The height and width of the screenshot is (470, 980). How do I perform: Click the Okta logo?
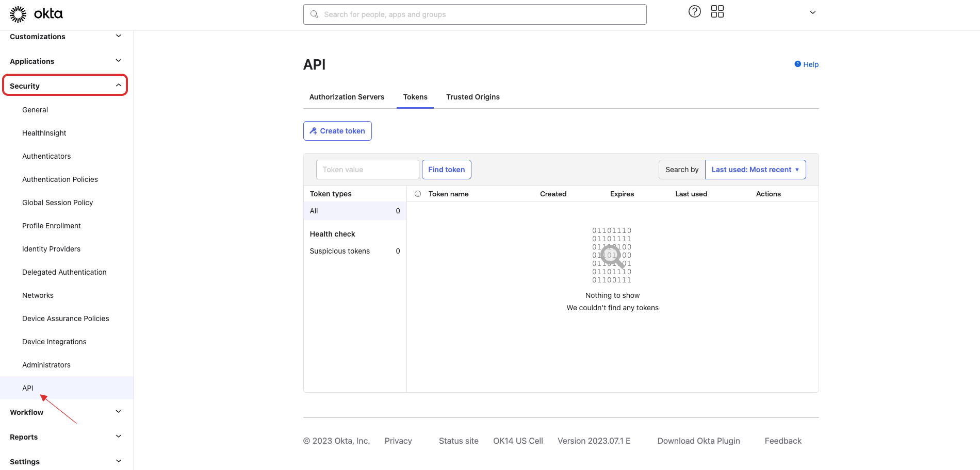36,14
